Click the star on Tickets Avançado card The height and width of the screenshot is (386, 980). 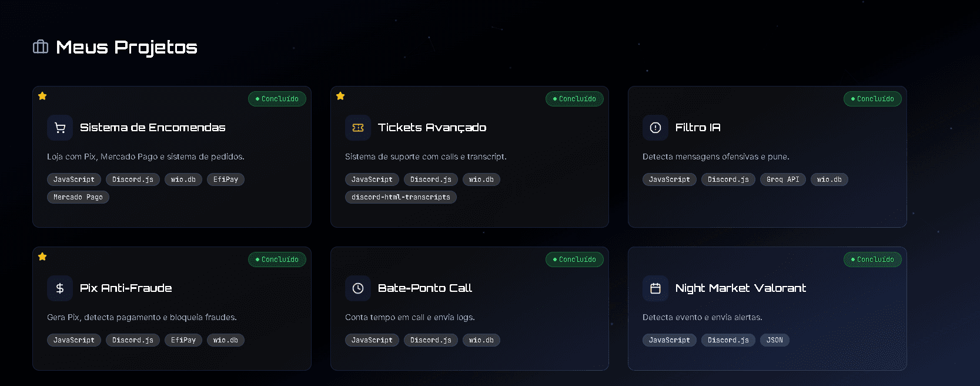pyautogui.click(x=340, y=96)
